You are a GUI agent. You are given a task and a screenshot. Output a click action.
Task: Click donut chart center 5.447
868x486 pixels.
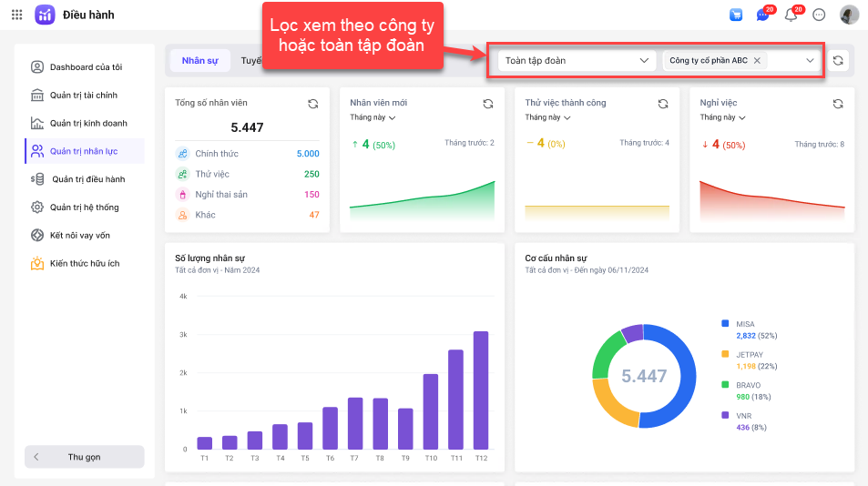click(x=644, y=376)
